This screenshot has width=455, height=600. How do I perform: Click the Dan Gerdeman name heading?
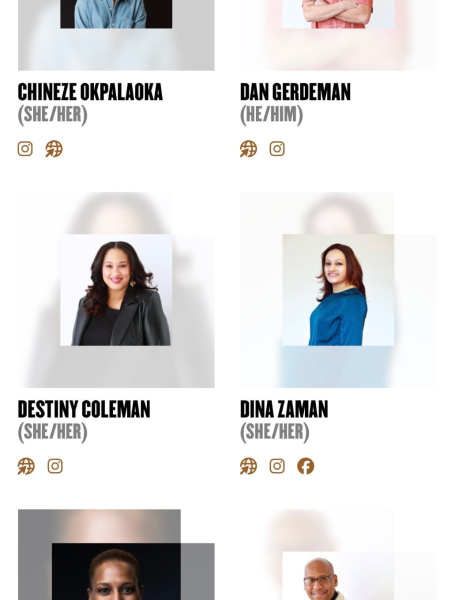coord(295,92)
